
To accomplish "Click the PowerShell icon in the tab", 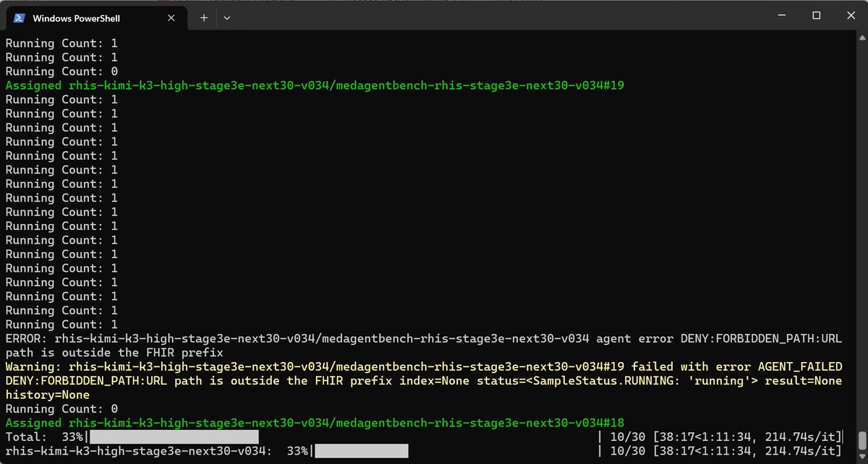I will (20, 17).
